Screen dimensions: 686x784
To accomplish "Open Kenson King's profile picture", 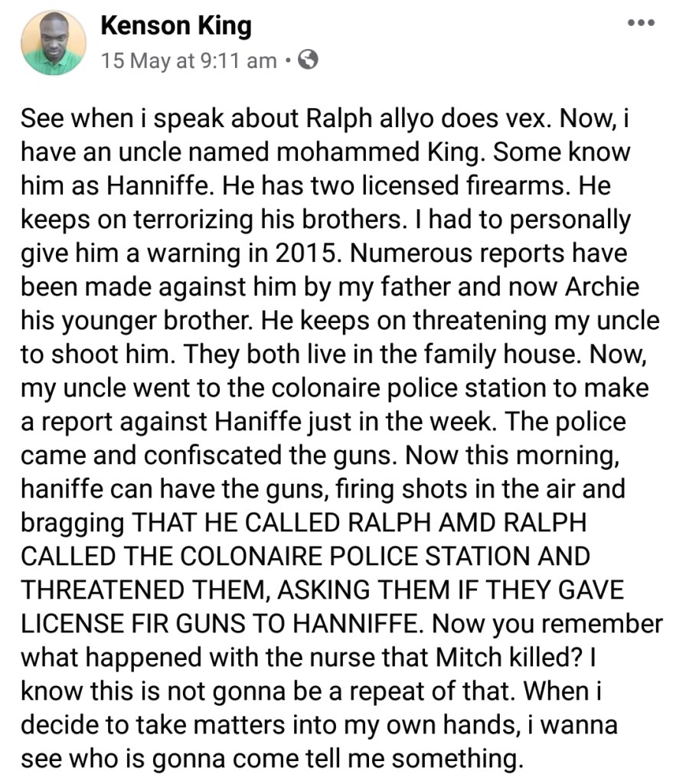I will tap(54, 42).
